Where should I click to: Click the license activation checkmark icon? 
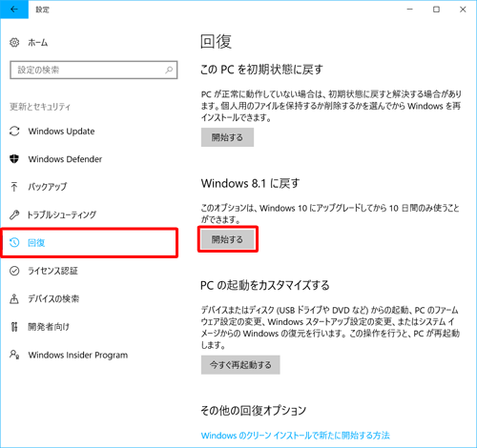pyautogui.click(x=14, y=271)
